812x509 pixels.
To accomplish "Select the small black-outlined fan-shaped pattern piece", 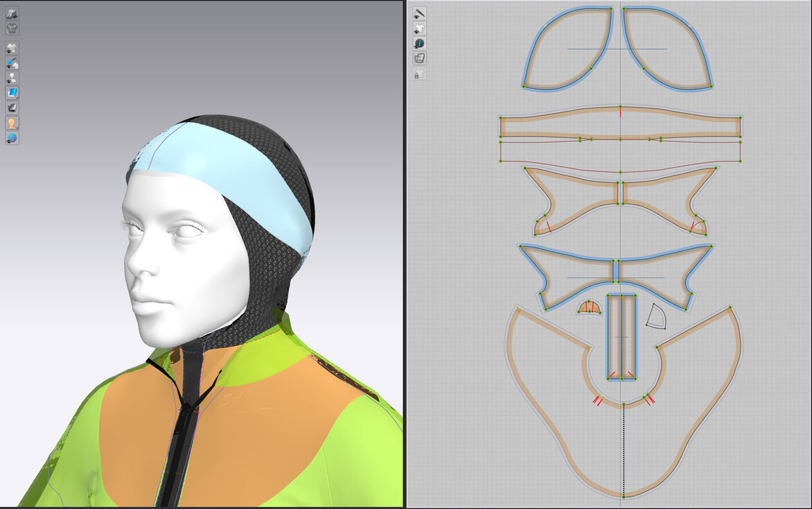I will (655, 317).
